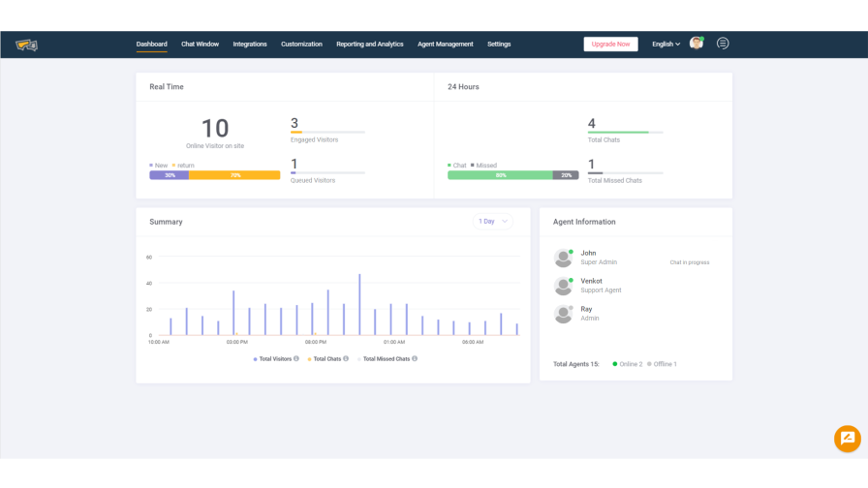Toggle Total Chats legend series
The image size is (868, 488).
click(325, 359)
